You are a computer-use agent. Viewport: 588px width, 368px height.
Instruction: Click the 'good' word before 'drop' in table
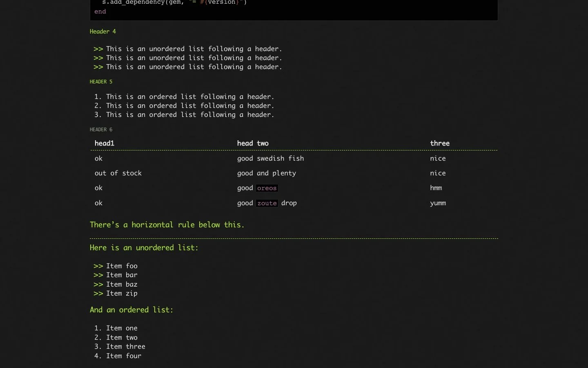pyautogui.click(x=245, y=203)
